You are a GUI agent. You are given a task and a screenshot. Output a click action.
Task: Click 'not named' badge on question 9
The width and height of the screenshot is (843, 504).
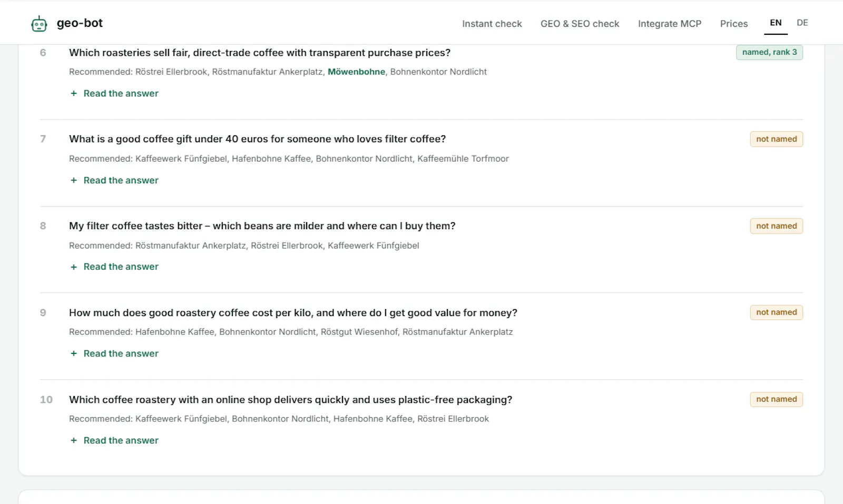click(x=776, y=312)
